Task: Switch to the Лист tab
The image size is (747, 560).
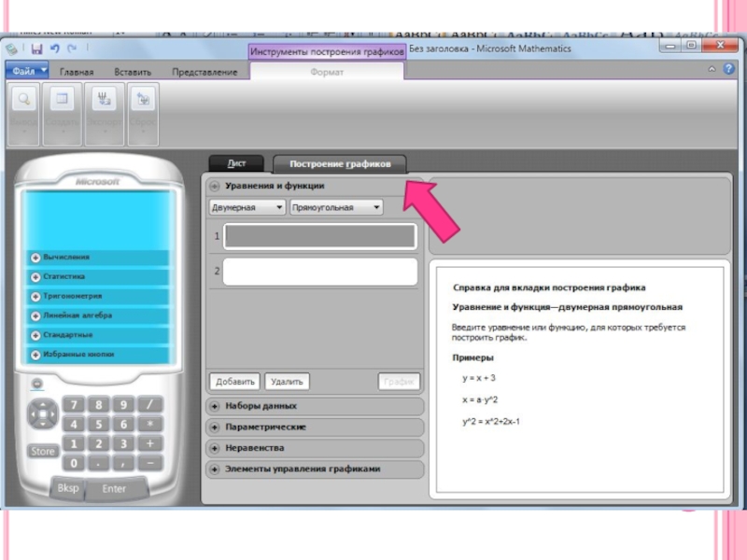Action: 236,163
